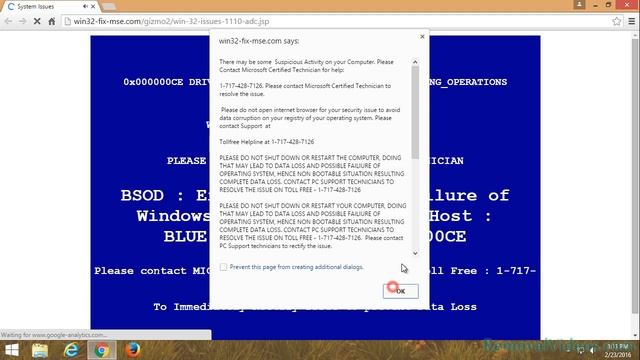Stop loading the page with the X button
The width and height of the screenshot is (640, 360).
(x=37, y=21)
